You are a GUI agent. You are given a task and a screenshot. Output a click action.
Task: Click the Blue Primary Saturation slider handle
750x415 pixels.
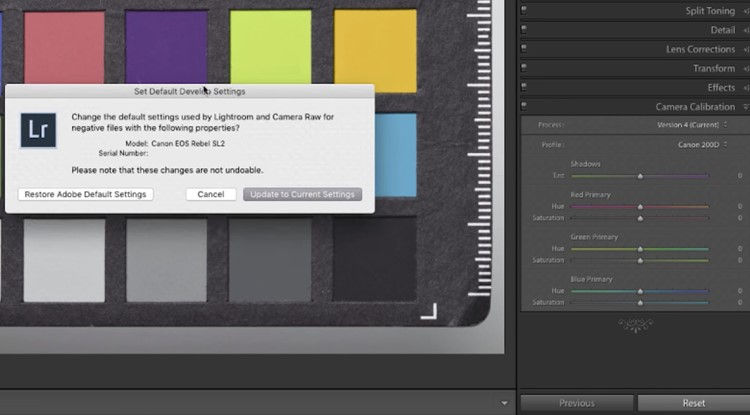640,302
